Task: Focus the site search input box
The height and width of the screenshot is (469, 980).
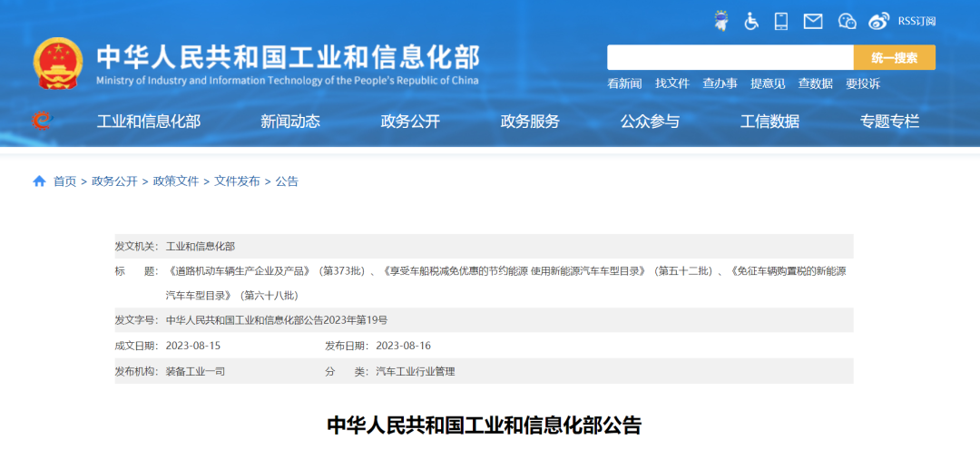Action: coord(730,58)
